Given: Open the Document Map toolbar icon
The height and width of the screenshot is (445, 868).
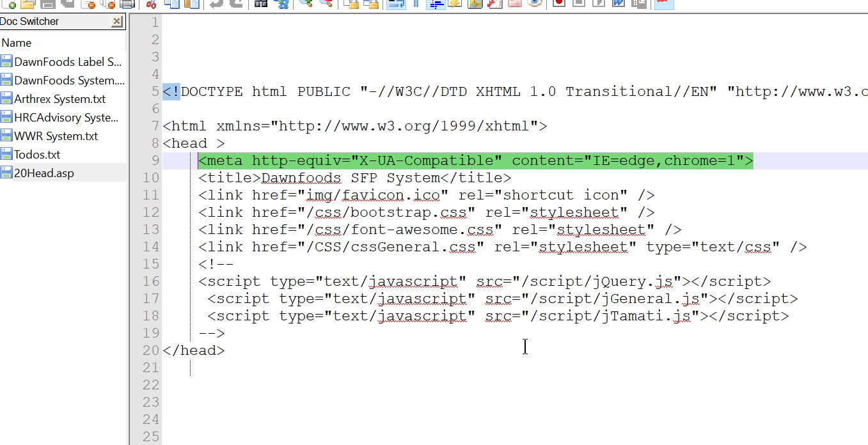Looking at the screenshot, I should [x=475, y=3].
